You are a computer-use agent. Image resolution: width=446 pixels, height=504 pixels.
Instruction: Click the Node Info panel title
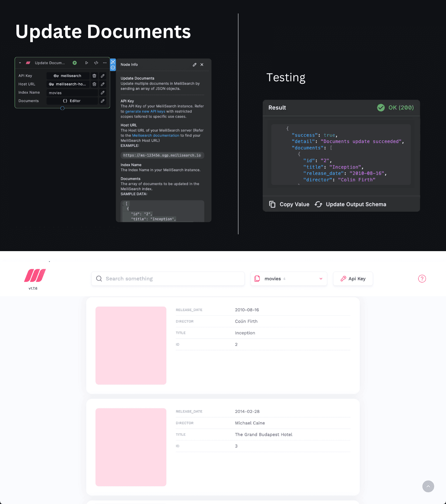[x=129, y=65]
